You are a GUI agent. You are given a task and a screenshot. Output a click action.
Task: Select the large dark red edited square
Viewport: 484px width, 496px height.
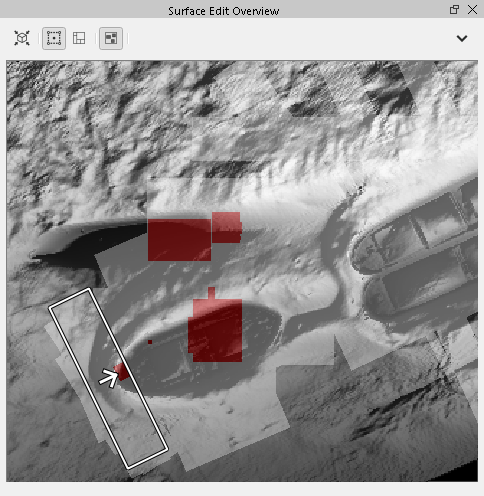(179, 240)
